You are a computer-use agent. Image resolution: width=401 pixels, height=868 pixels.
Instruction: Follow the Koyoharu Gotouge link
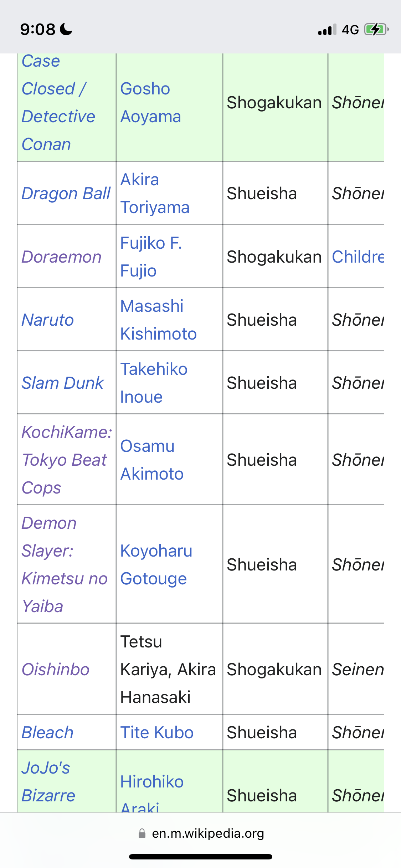(x=156, y=565)
